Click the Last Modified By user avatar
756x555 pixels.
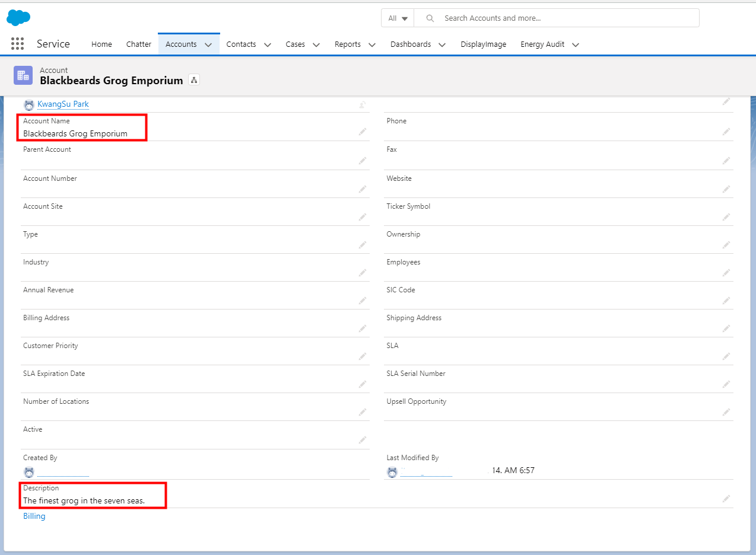[x=392, y=473]
